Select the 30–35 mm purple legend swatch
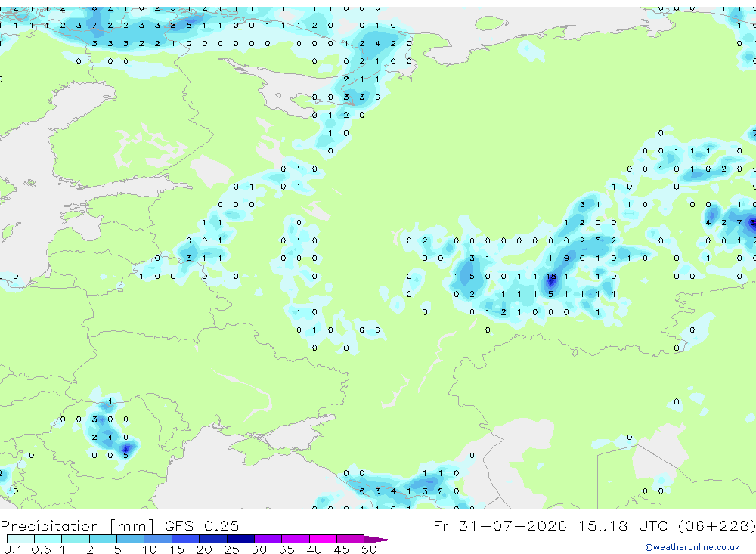This screenshot has height=554, width=756. (268, 539)
